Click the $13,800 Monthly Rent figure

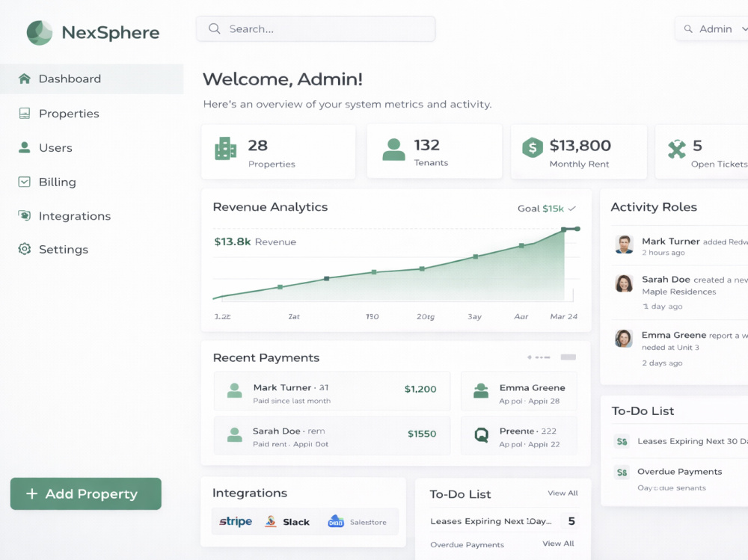[580, 145]
